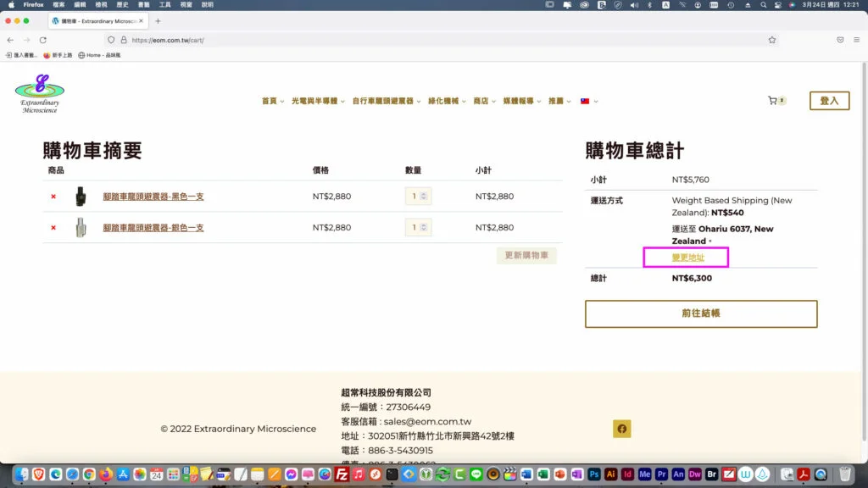The width and height of the screenshot is (868, 488).
Task: Expand the 自行車龍頭避震器 dropdown
Action: click(x=386, y=101)
